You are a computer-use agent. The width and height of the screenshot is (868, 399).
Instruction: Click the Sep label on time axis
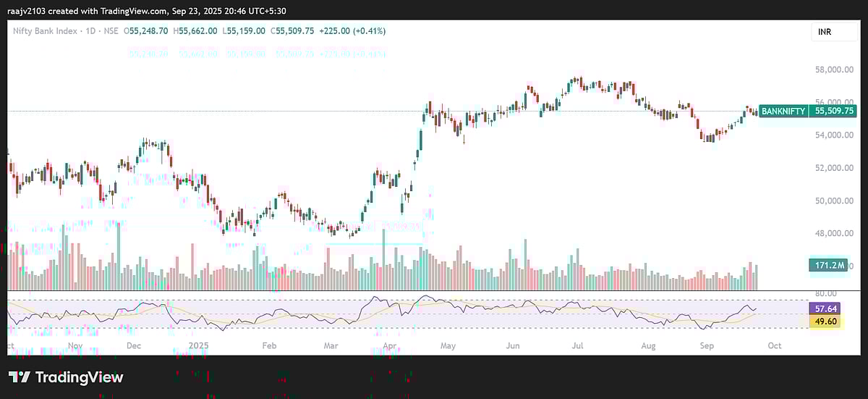tap(707, 346)
